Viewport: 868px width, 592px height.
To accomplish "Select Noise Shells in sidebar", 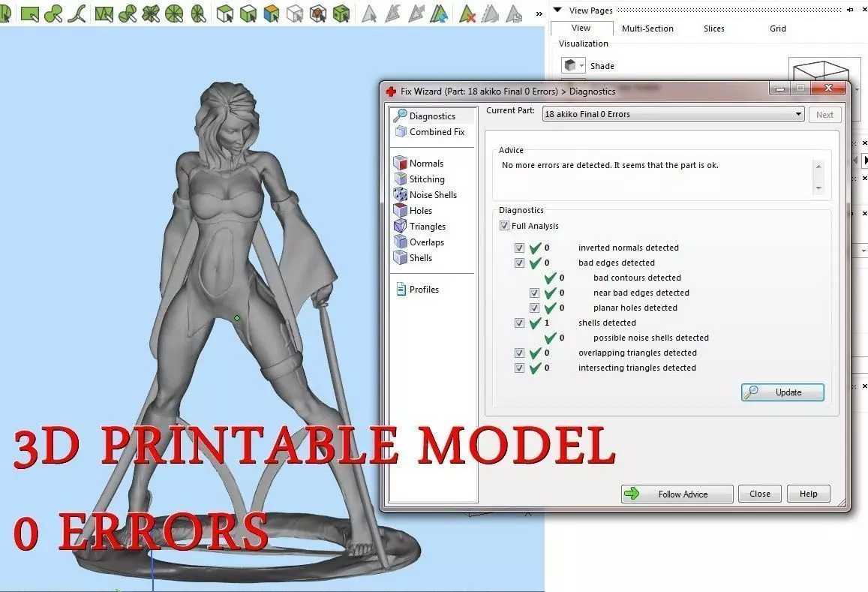I will coord(425,195).
